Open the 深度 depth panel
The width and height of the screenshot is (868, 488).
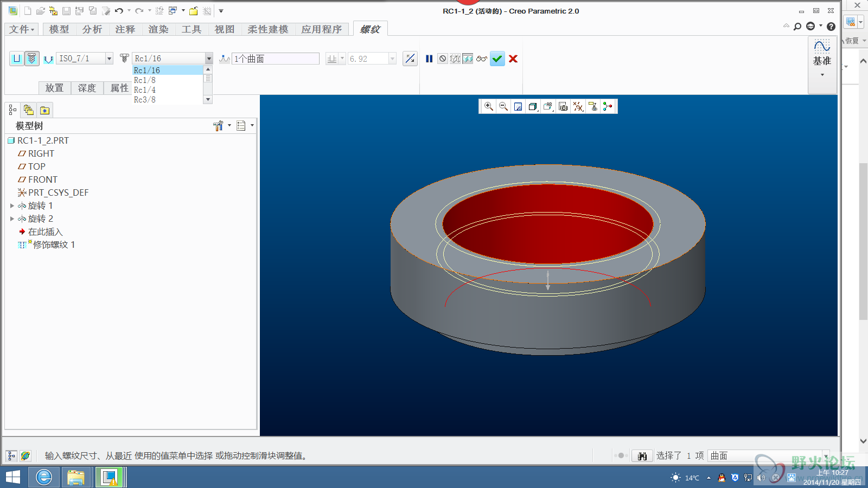click(87, 88)
